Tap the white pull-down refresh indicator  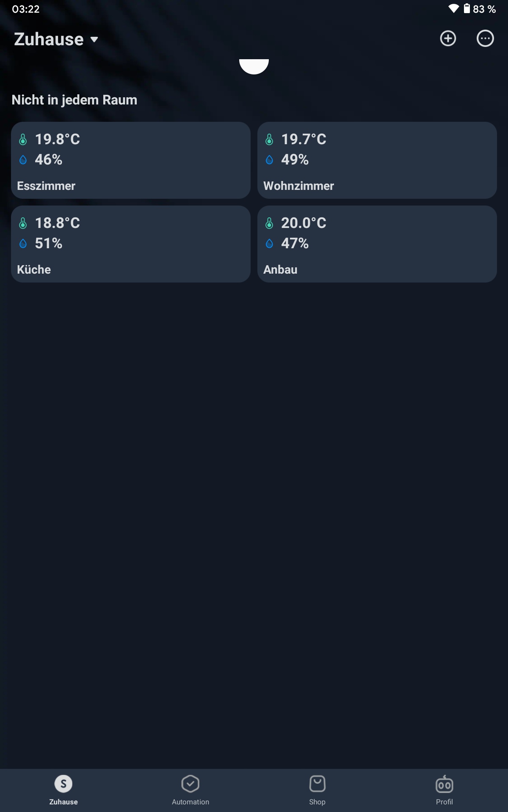tap(254, 66)
